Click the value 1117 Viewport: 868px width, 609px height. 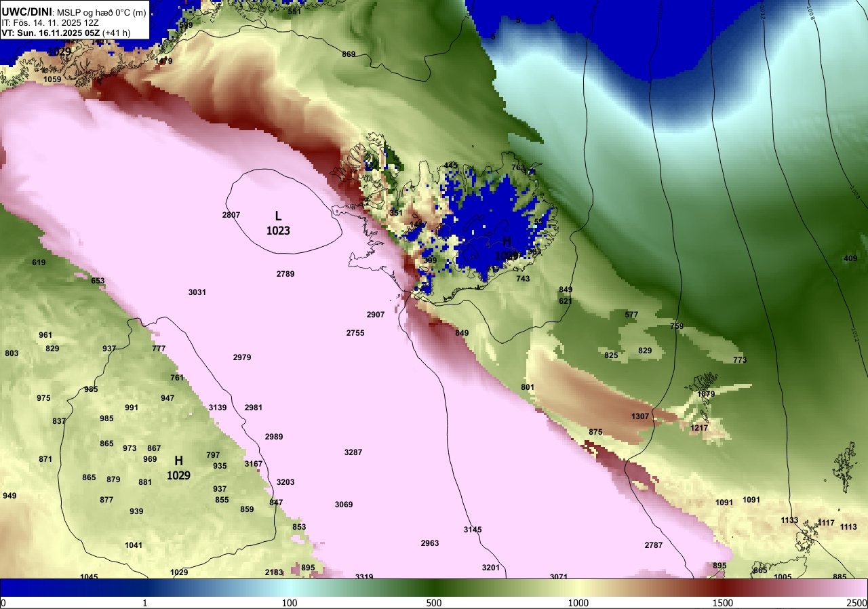click(826, 523)
